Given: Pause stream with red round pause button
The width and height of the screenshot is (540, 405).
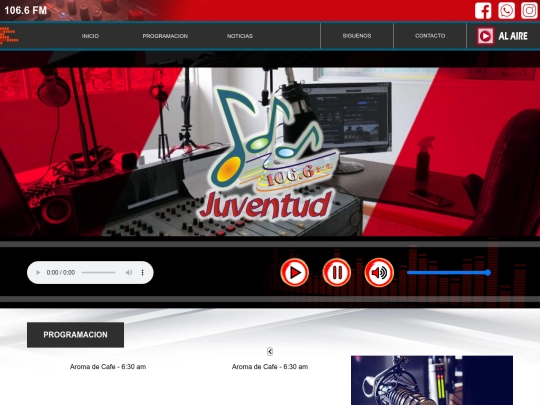Looking at the screenshot, I should click(337, 272).
